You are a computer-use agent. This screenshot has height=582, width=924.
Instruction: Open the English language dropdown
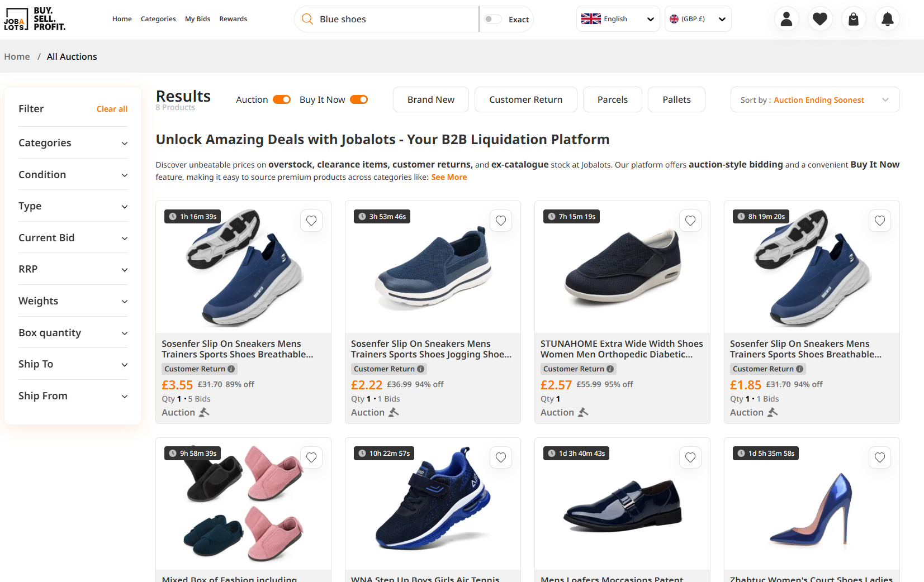coord(618,19)
